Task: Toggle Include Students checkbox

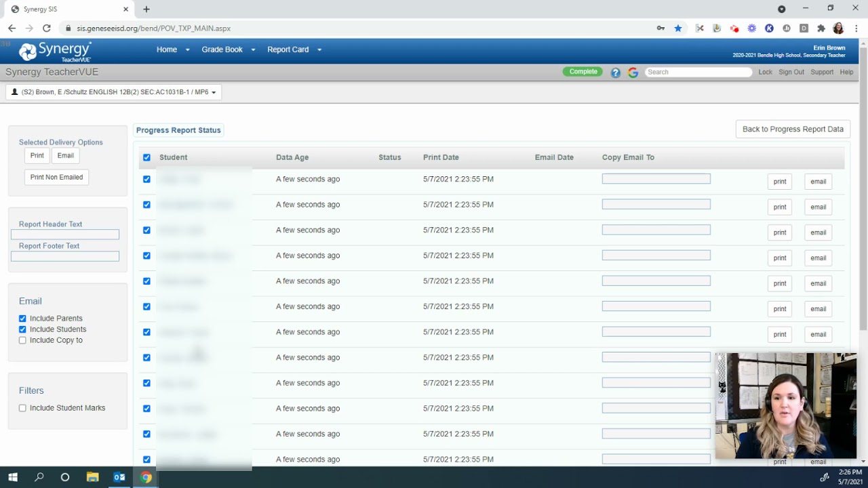Action: pyautogui.click(x=22, y=329)
